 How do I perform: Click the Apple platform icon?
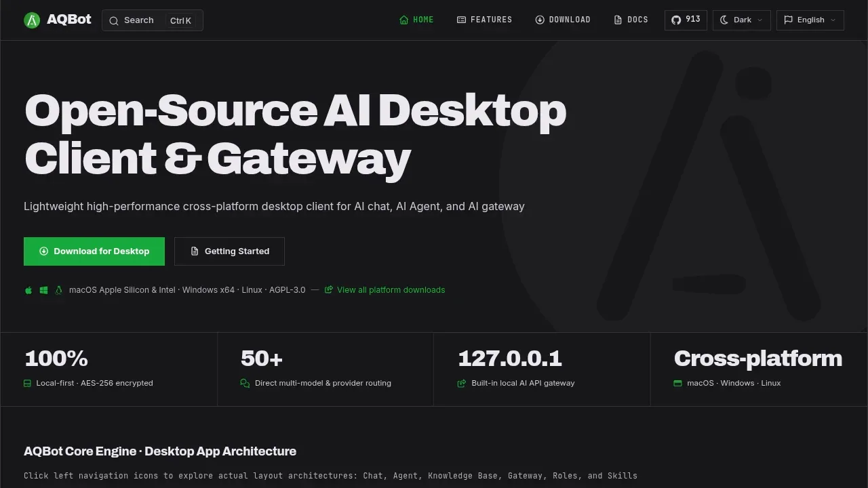(x=28, y=290)
